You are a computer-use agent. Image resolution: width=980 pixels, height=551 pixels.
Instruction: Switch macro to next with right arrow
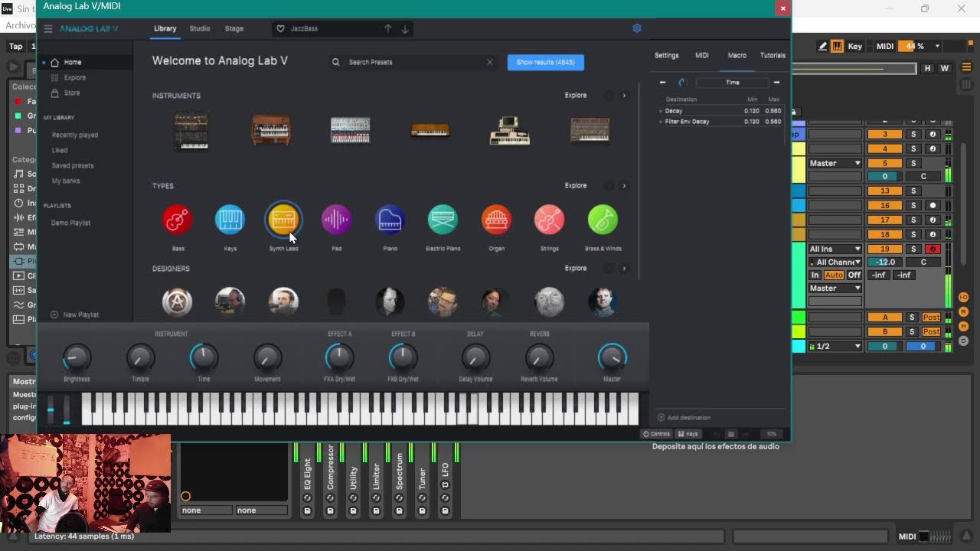[x=776, y=82]
